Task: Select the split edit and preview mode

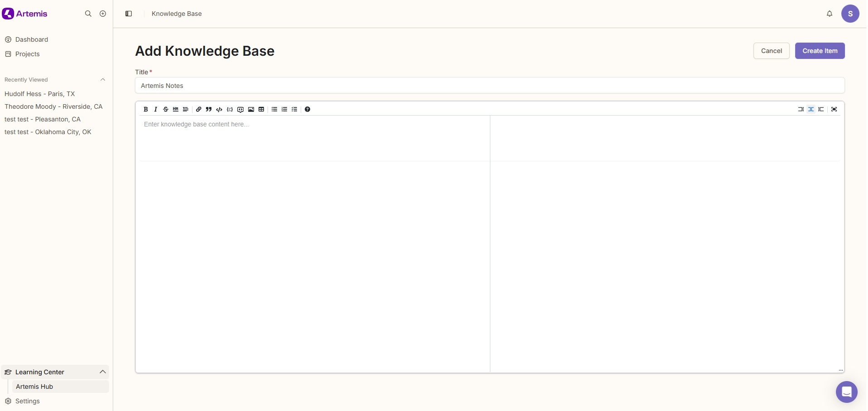Action: tap(811, 109)
